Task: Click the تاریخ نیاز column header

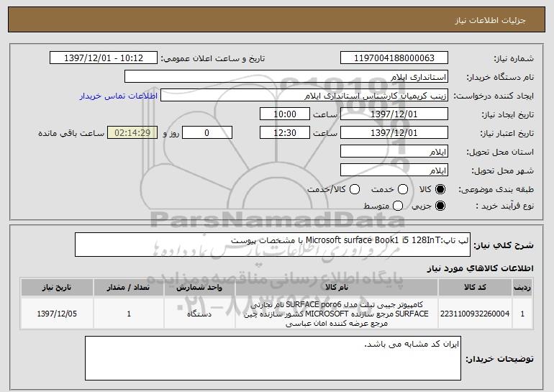Action: (57, 288)
